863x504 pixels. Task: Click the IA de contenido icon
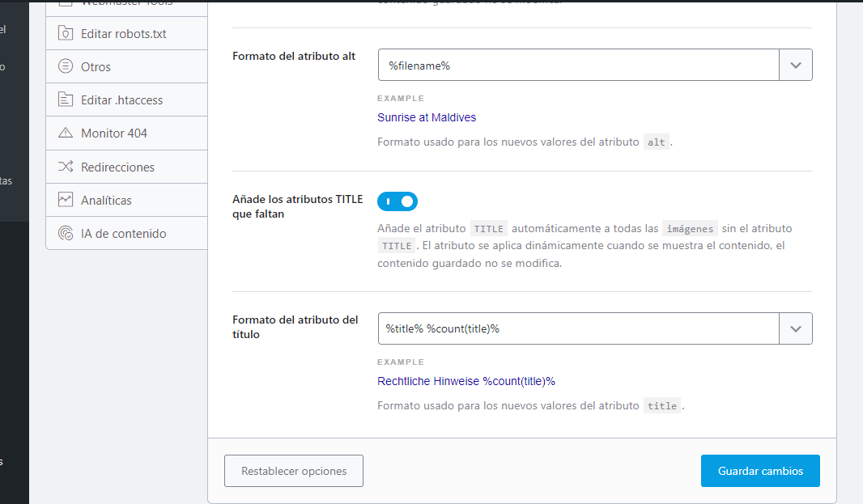pos(66,233)
